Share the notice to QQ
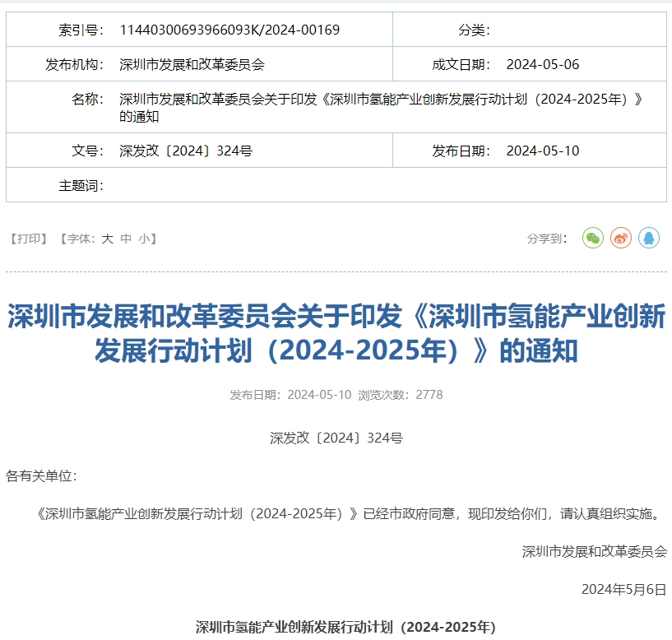This screenshot has height=640, width=672. (649, 238)
